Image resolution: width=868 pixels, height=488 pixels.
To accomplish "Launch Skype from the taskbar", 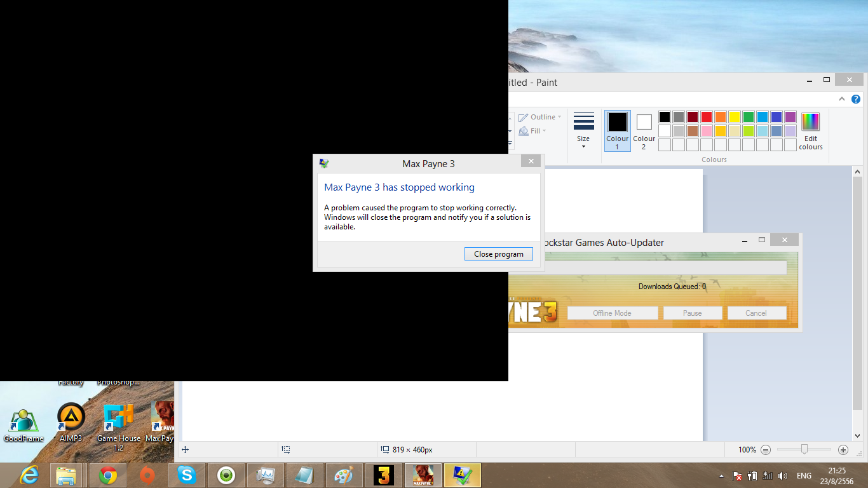I will [186, 475].
